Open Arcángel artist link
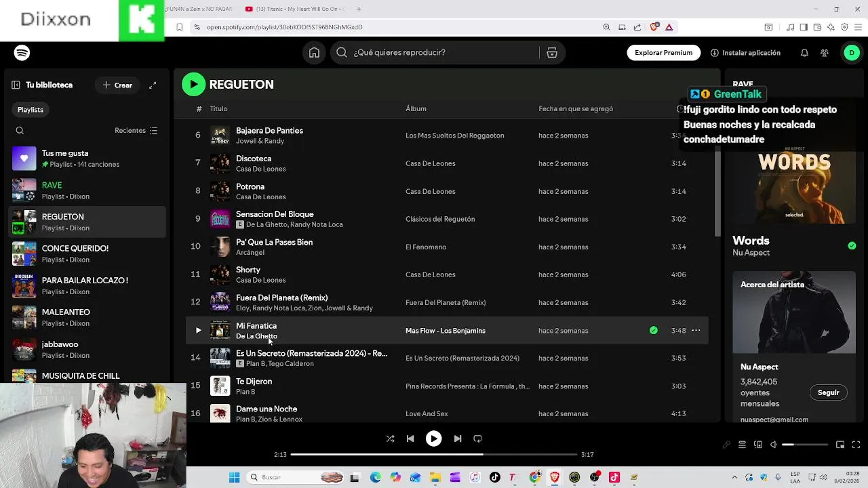 tap(250, 253)
